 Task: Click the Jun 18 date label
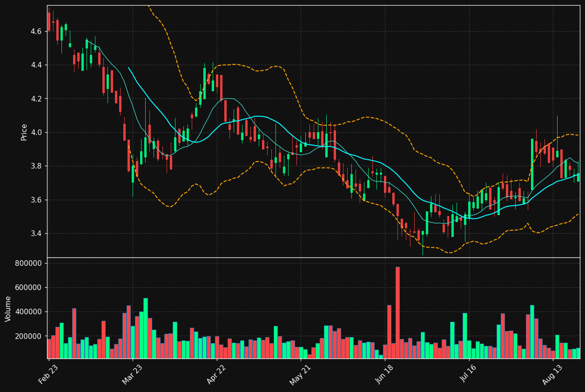pos(384,374)
